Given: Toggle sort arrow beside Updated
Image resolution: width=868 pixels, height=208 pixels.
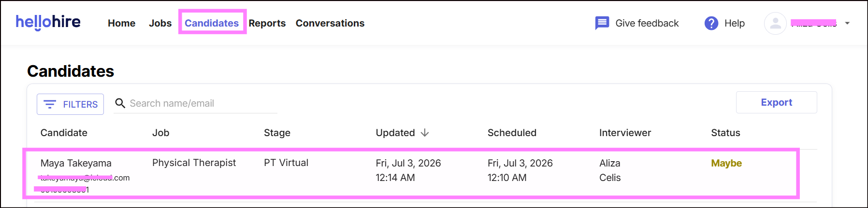Looking at the screenshot, I should (425, 133).
